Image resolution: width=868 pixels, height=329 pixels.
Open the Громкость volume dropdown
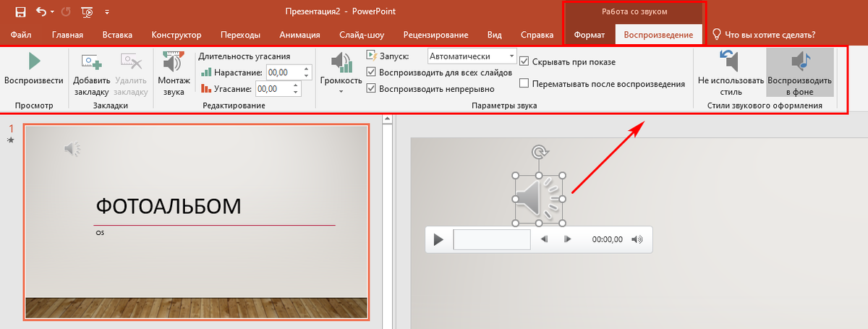tap(341, 73)
